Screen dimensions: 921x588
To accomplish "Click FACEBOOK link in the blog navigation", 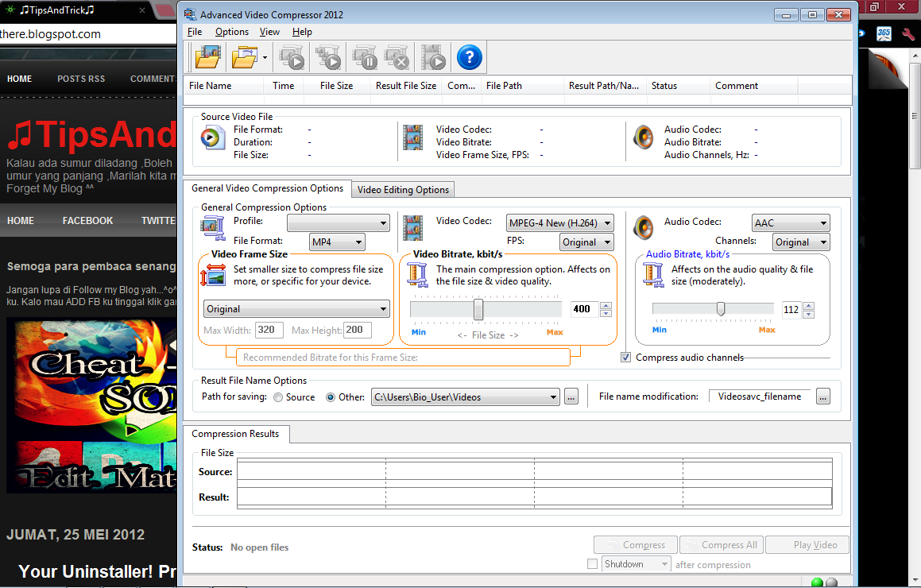I will pos(87,221).
